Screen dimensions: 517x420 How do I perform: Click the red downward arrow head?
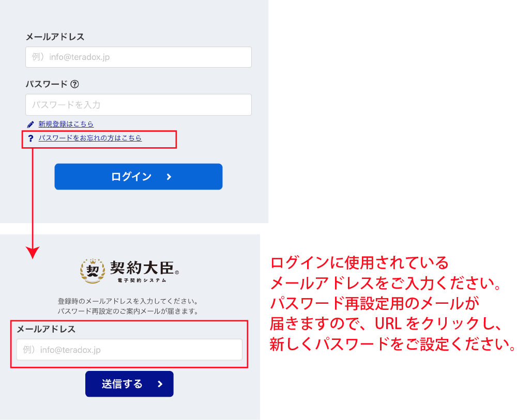33,252
